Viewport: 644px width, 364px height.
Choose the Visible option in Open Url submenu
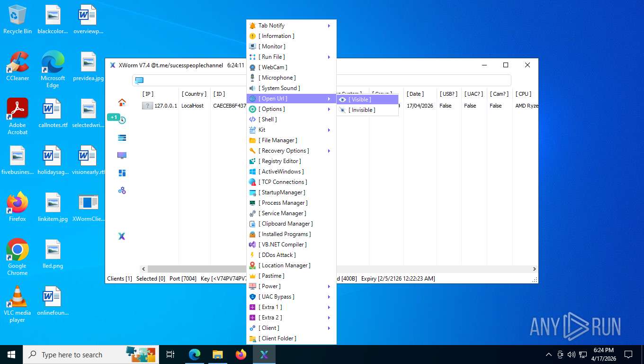tap(367, 100)
